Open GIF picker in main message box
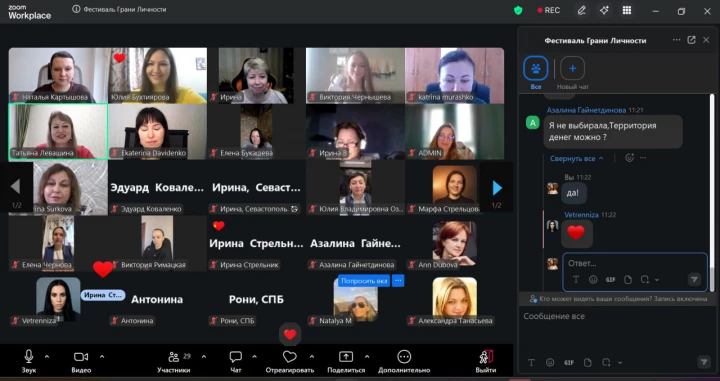 tap(569, 363)
